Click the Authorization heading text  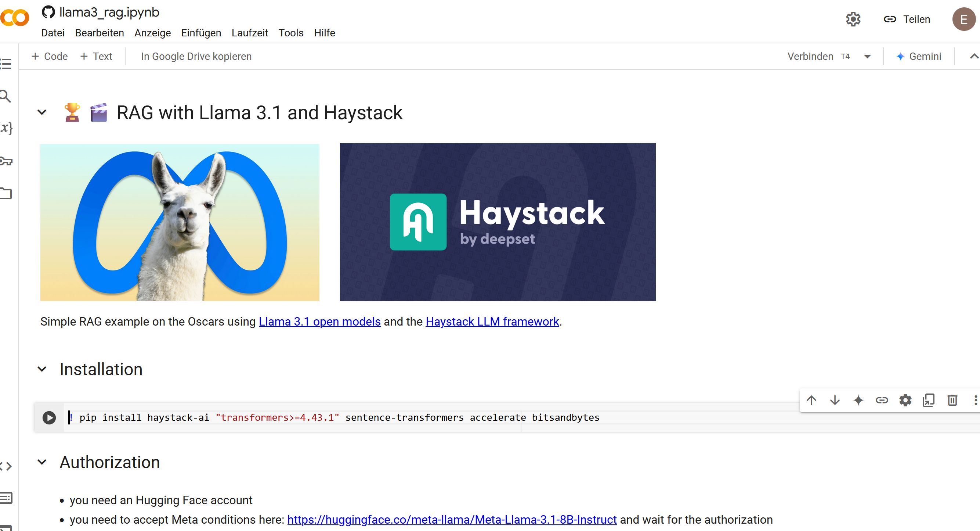110,462
